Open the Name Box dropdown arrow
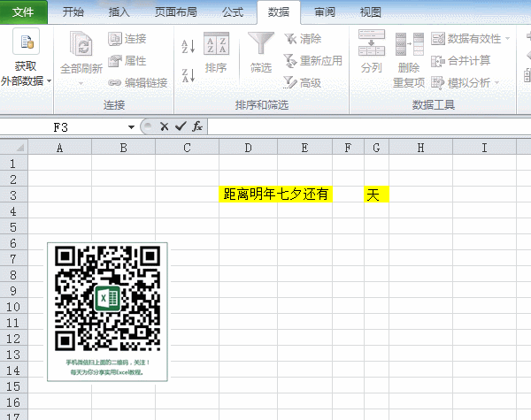 [131, 127]
